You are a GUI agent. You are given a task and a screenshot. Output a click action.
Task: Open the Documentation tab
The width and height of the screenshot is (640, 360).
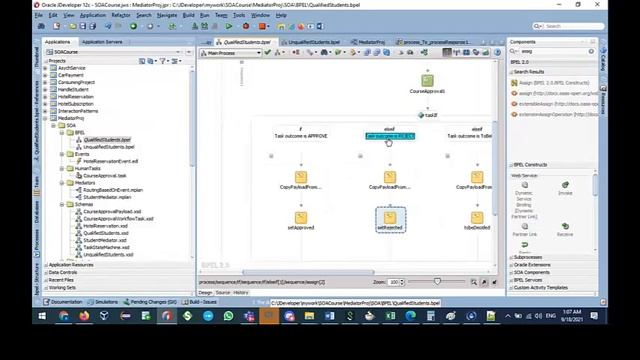[x=63, y=302]
